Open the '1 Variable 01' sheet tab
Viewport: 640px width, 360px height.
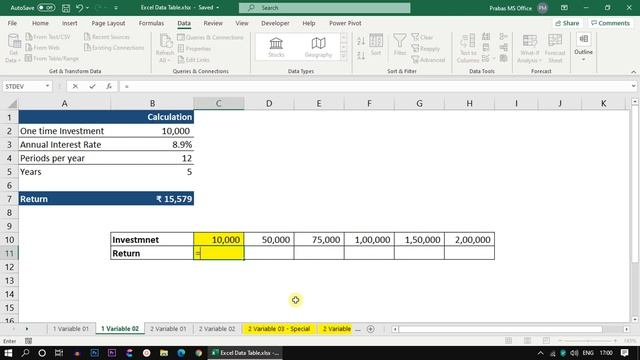tap(71, 329)
